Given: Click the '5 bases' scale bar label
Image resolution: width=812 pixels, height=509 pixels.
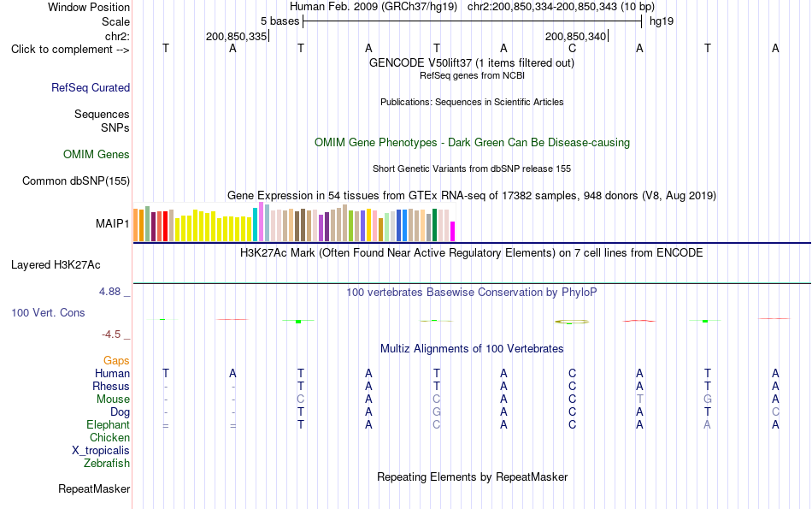Looking at the screenshot, I should click(279, 21).
